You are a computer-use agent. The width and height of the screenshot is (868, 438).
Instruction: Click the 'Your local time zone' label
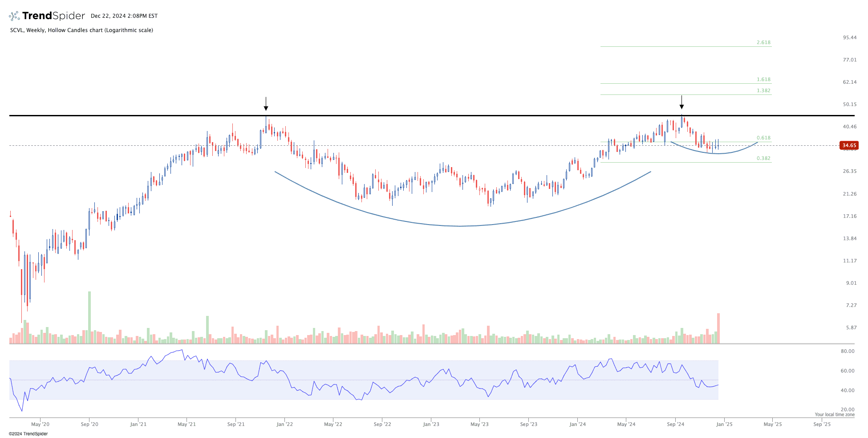click(x=835, y=414)
